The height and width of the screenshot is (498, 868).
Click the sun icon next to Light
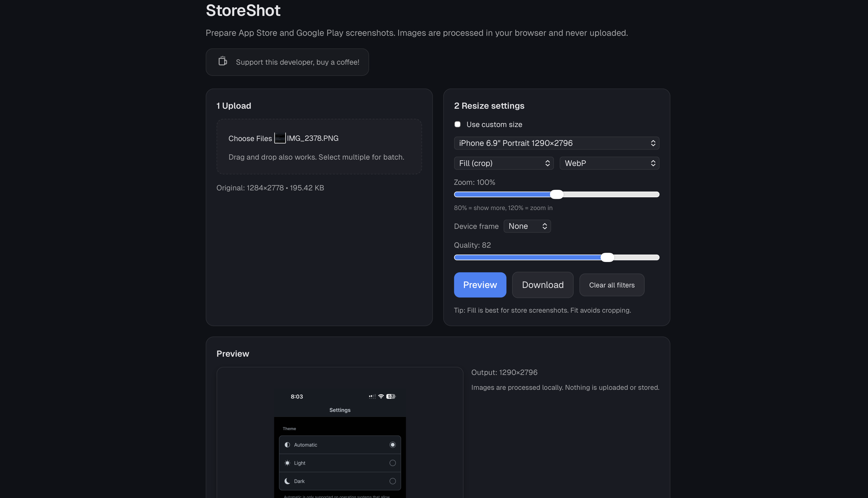click(287, 463)
